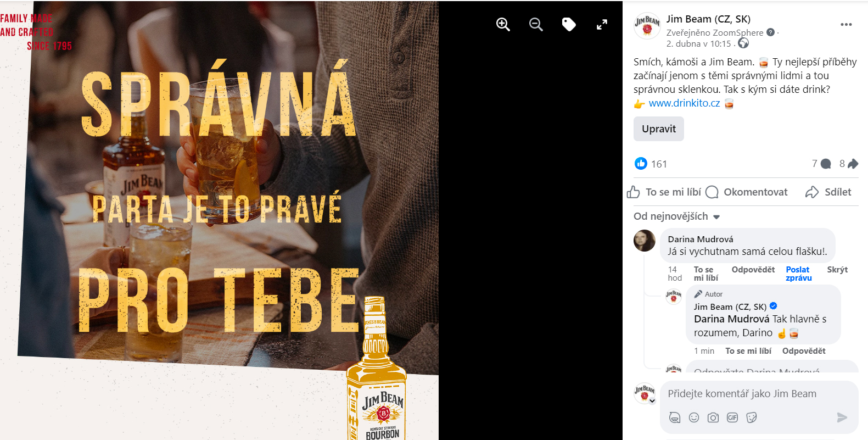Viewport: 868px width, 440px height.
Task: Open post options three-dot menu
Action: 846,25
